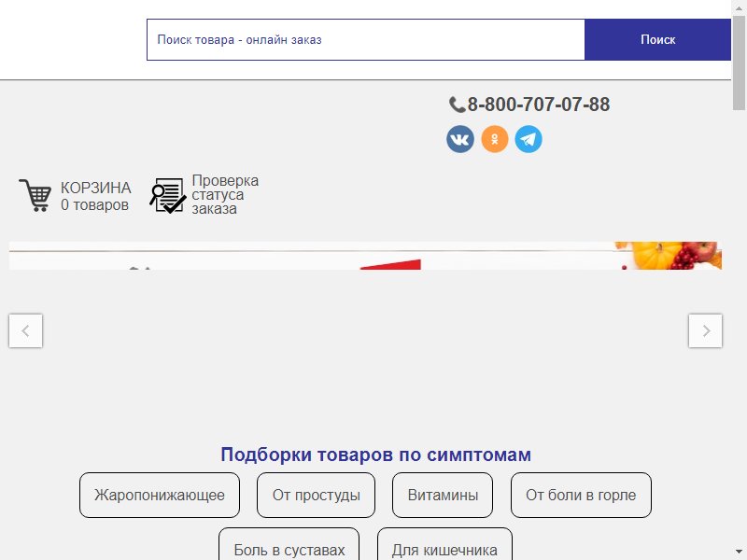Click the promotional banner image
The image size is (747, 560).
click(365, 256)
